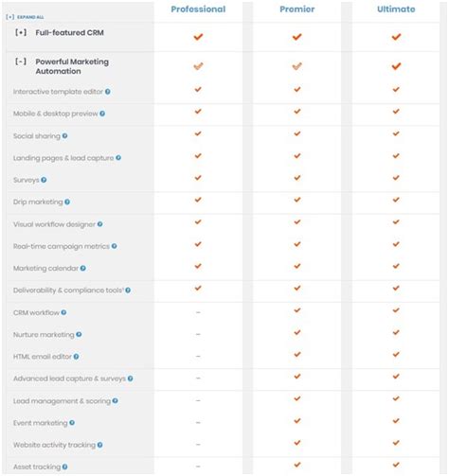
Task: Click Professional checkmark for Full-featured CRM
Action: tap(198, 37)
